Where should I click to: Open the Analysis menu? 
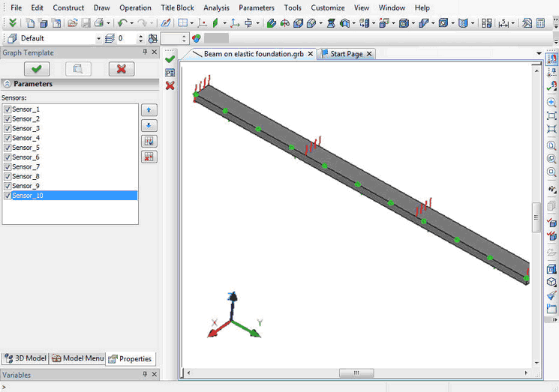pyautogui.click(x=216, y=7)
